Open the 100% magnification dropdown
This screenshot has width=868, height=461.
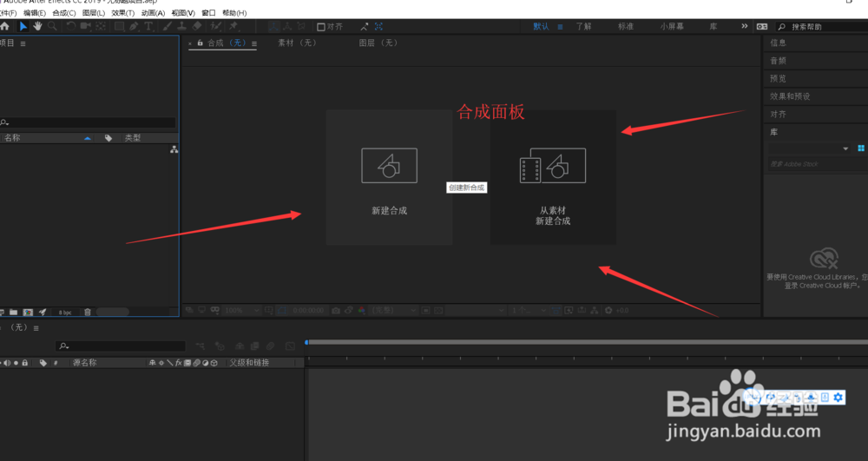click(x=242, y=311)
